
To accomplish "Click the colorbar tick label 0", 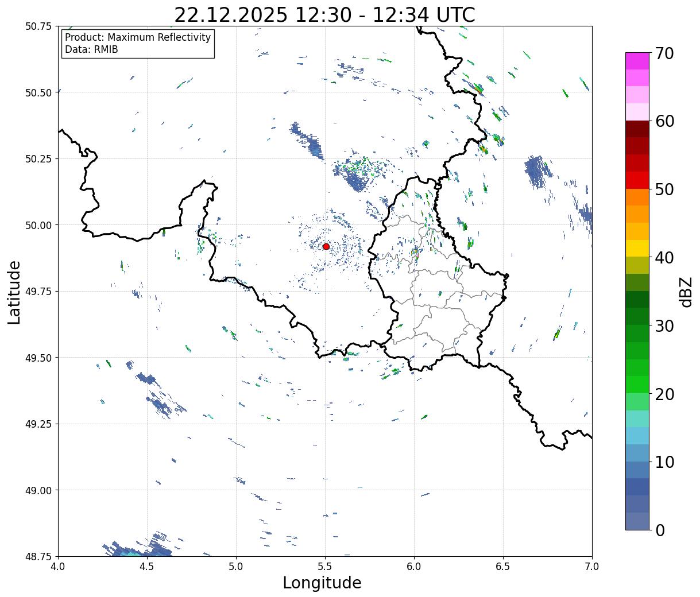I will coord(660,530).
